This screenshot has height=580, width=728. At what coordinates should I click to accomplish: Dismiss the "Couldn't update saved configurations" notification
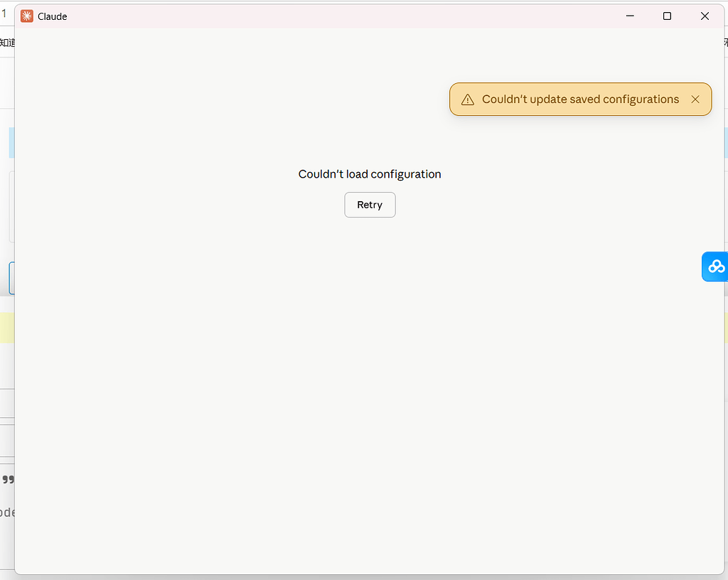tap(695, 100)
